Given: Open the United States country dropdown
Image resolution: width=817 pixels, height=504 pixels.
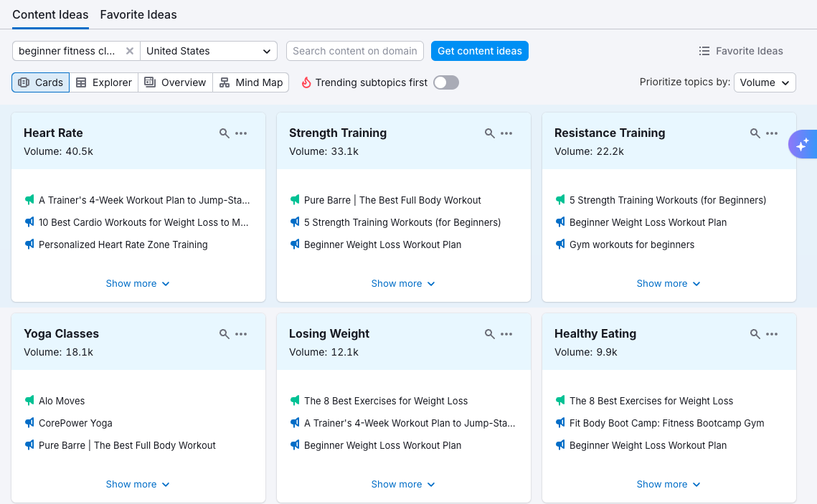Looking at the screenshot, I should click(209, 51).
